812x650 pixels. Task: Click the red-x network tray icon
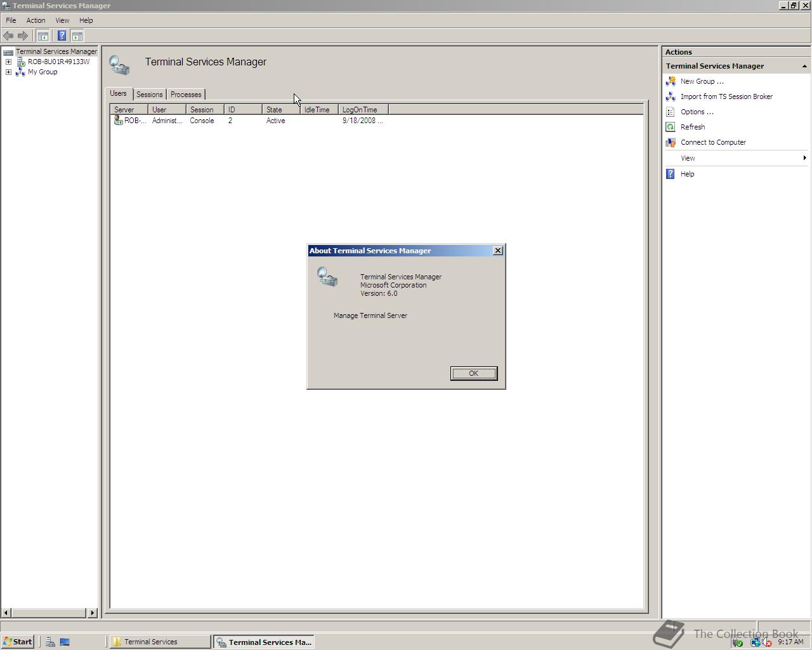pos(766,642)
